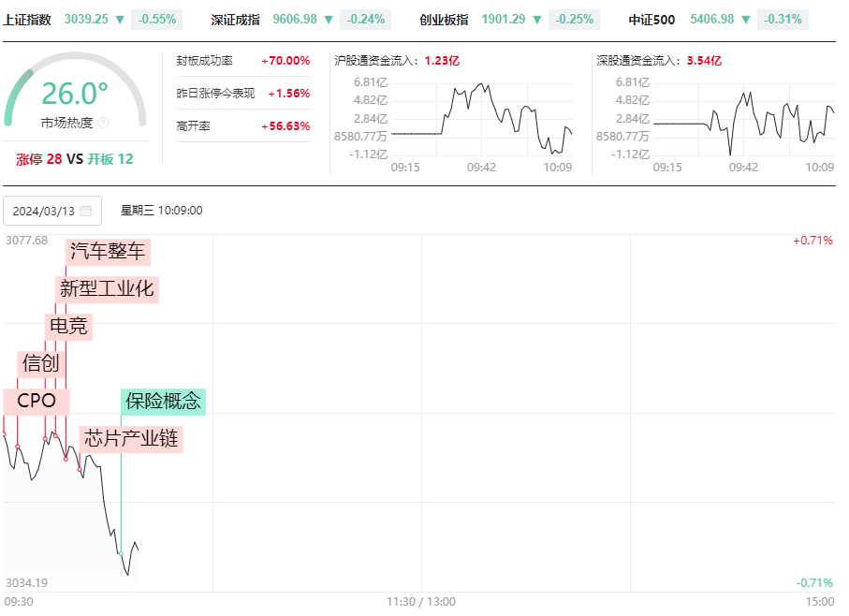Click the green 保险概念 tag
This screenshot has width=849, height=616.
[163, 401]
